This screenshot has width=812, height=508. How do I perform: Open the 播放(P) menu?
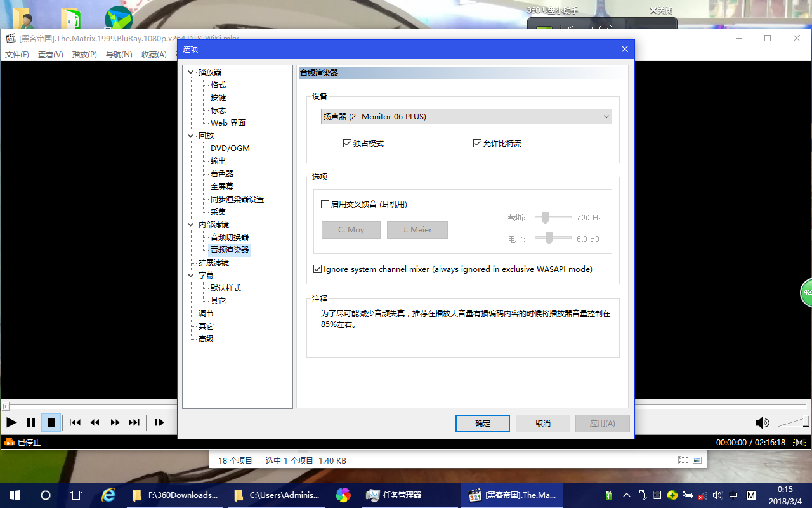click(x=84, y=54)
